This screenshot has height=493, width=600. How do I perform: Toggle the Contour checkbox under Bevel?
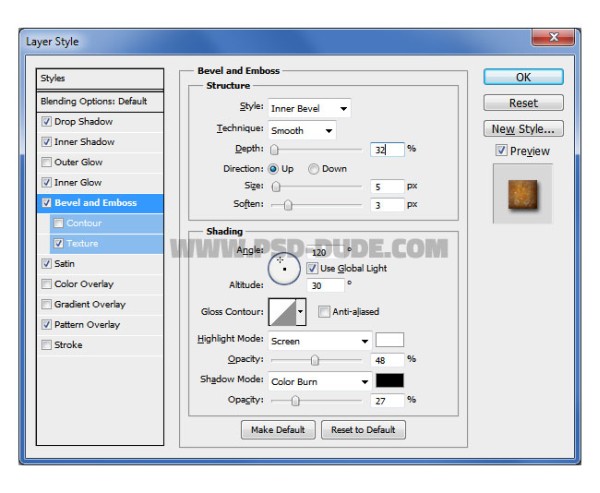pyautogui.click(x=58, y=223)
